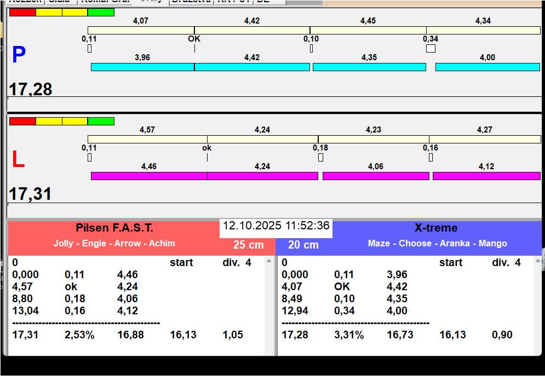This screenshot has height=392, width=545.
Task: Click the timestamp 12.10.2025 11:52:36
Action: point(276,226)
